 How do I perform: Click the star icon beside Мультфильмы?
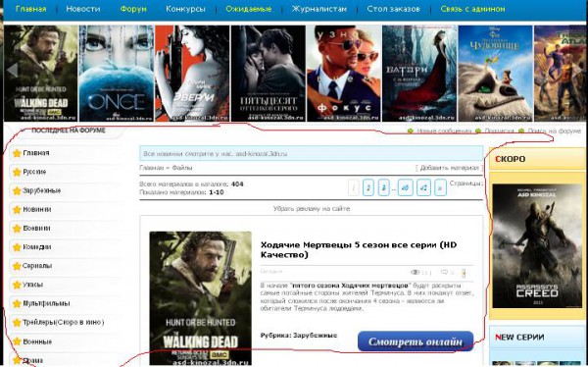point(17,303)
